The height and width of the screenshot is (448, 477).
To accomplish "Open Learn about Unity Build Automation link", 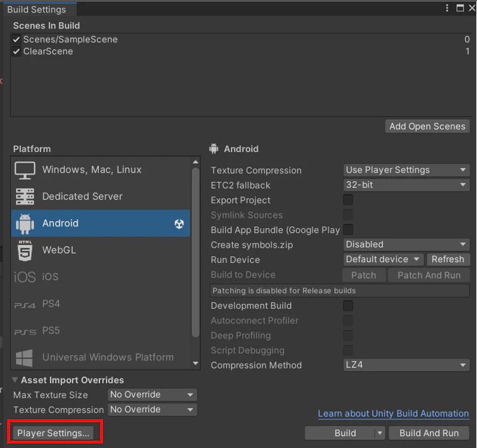I will (393, 414).
